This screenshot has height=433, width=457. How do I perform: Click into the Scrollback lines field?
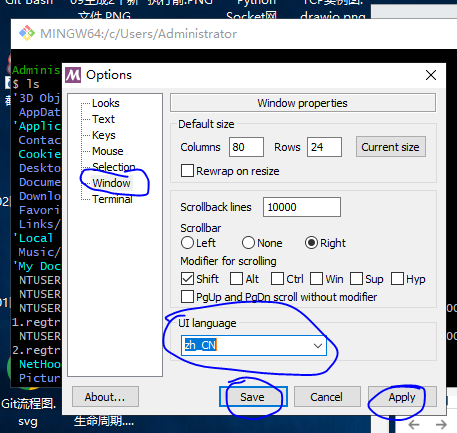tap(302, 207)
